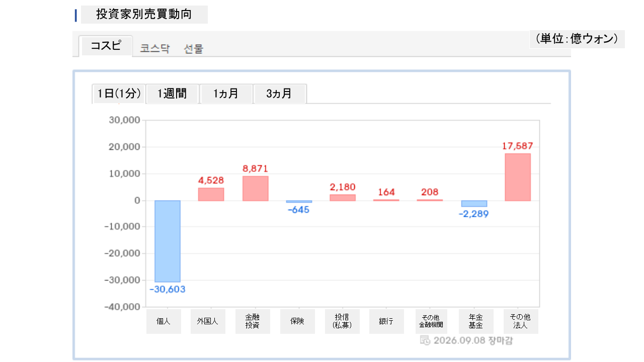Click the 保険 category label
This screenshot has height=362, width=644.
click(x=297, y=322)
